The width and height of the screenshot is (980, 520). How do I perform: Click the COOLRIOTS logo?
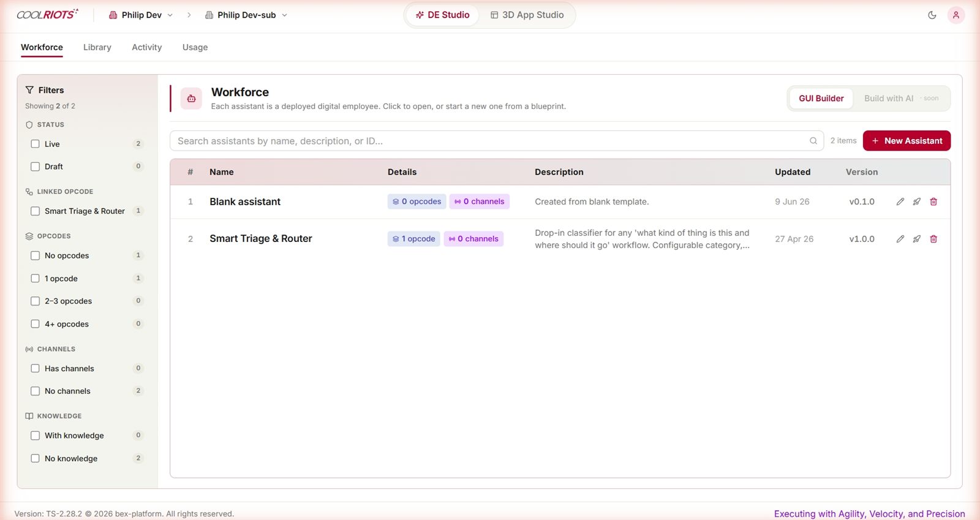point(47,14)
